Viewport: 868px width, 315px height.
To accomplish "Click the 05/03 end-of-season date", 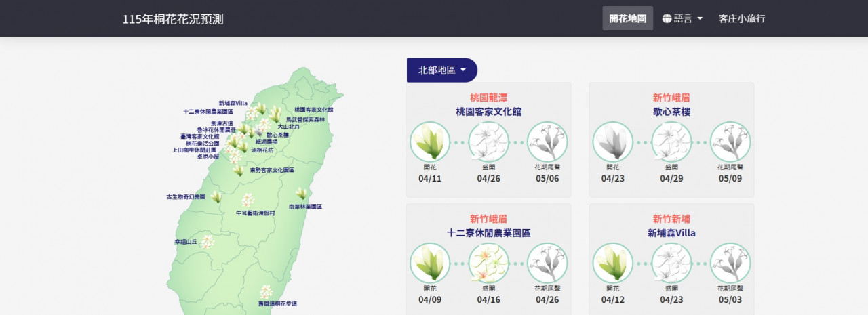I will pos(730,300).
